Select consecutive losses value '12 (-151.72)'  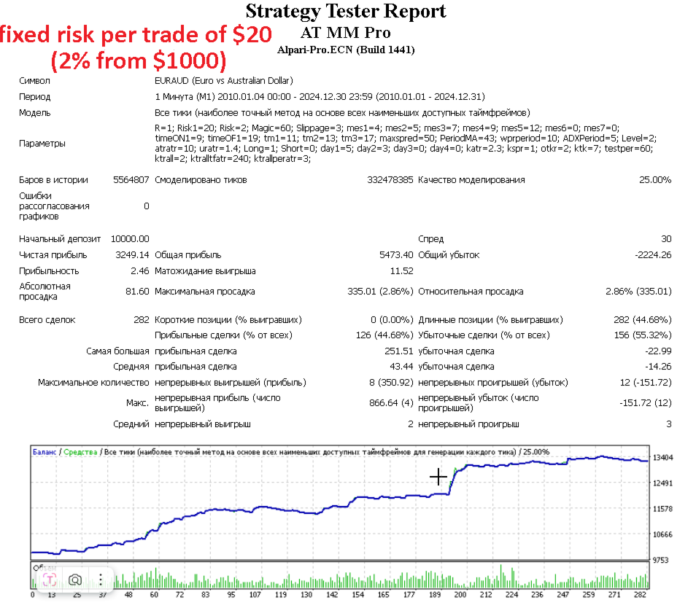click(x=646, y=383)
